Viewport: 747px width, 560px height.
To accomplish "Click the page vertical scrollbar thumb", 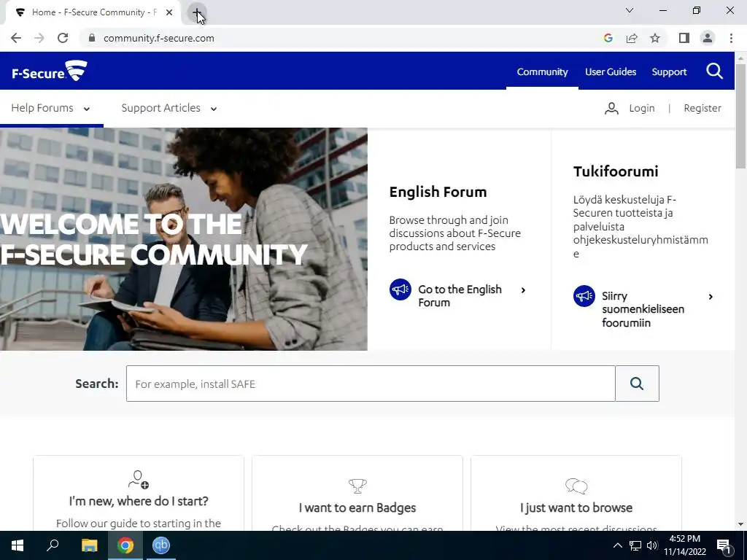I will click(741, 116).
